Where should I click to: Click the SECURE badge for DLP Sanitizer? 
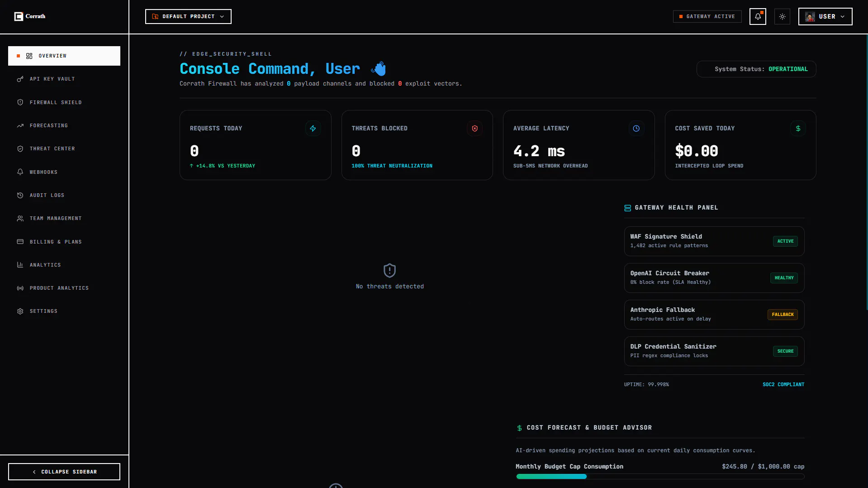pos(785,351)
